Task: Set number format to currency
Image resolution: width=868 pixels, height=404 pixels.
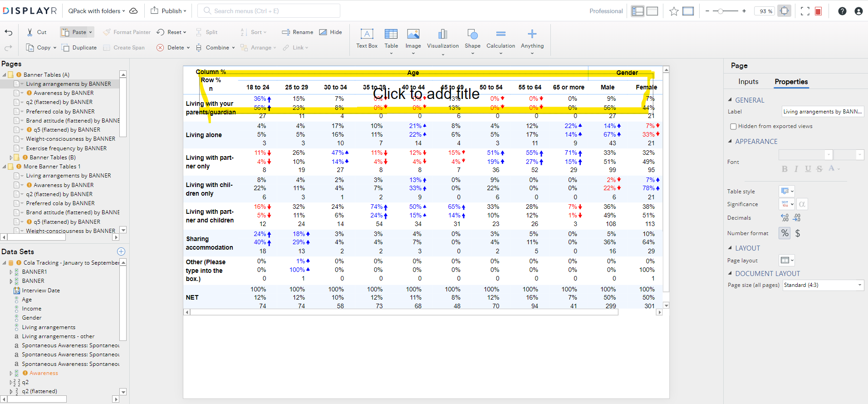Action: click(798, 233)
